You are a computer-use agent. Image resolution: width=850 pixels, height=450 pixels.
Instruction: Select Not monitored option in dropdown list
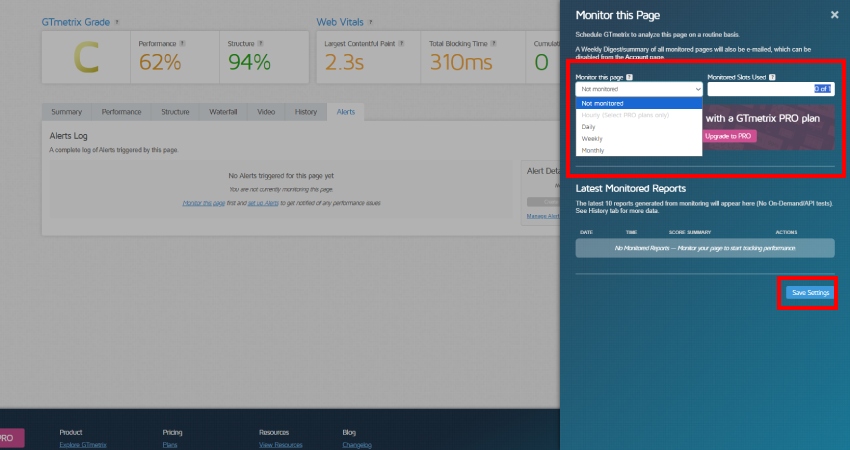(639, 103)
